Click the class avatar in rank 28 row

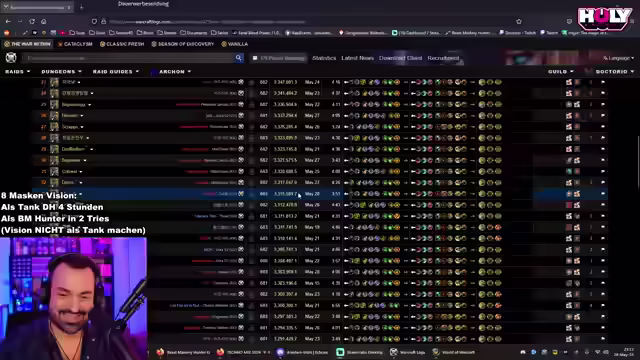pos(54,138)
